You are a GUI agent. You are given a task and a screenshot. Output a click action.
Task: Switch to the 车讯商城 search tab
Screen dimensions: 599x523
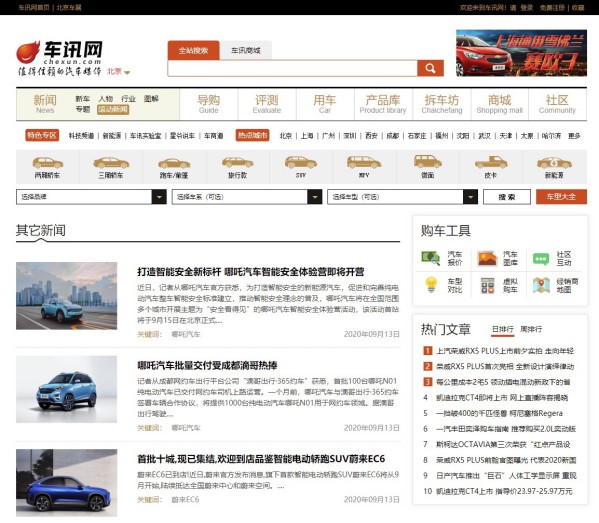[x=246, y=50]
